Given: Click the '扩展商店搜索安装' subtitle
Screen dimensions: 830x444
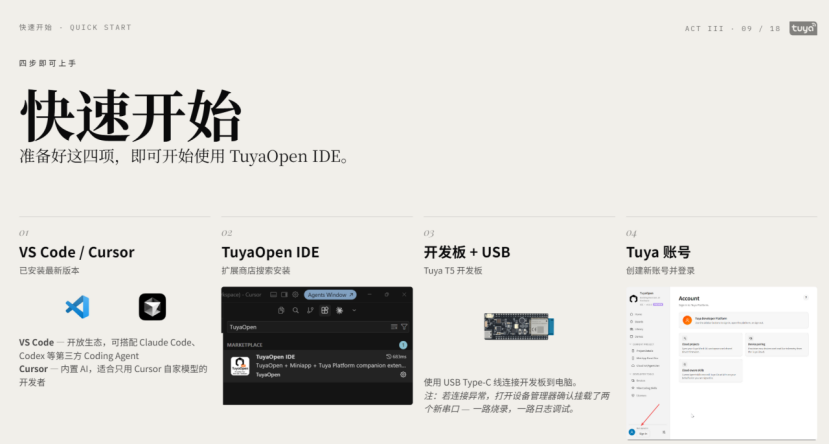Looking at the screenshot, I should (256, 270).
